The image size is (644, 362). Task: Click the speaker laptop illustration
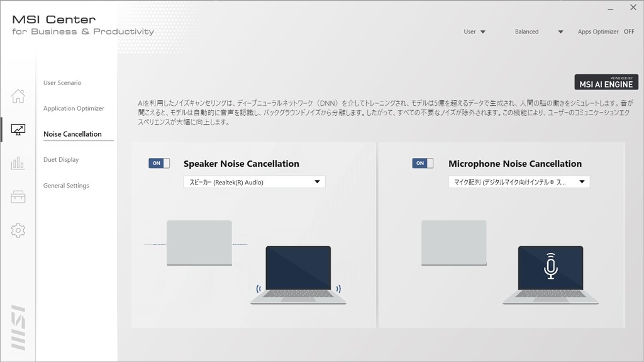click(298, 274)
